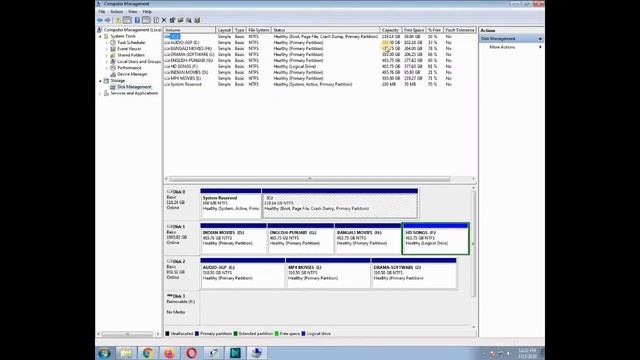Open the More Actions submenu arrow
The height and width of the screenshot is (360, 640).
pyautogui.click(x=540, y=47)
